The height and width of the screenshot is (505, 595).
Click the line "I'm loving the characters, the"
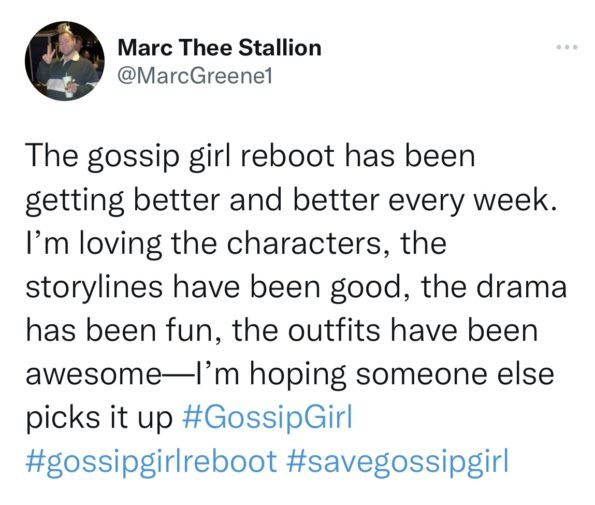pyautogui.click(x=236, y=244)
